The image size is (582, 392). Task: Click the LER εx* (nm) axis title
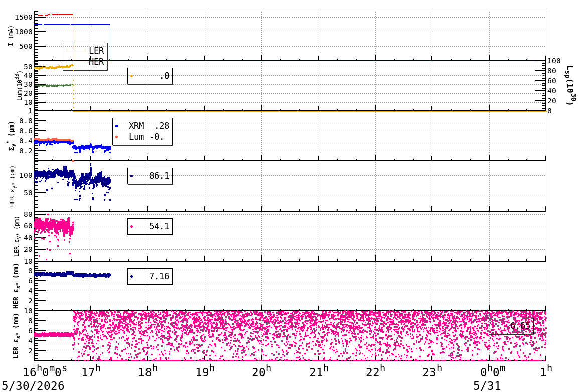[x=16, y=336]
